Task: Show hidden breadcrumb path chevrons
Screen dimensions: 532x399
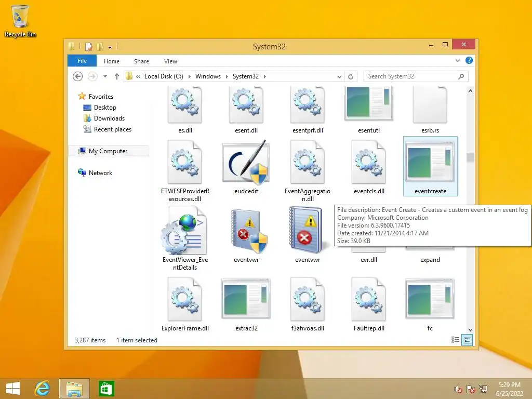Action: tap(138, 77)
